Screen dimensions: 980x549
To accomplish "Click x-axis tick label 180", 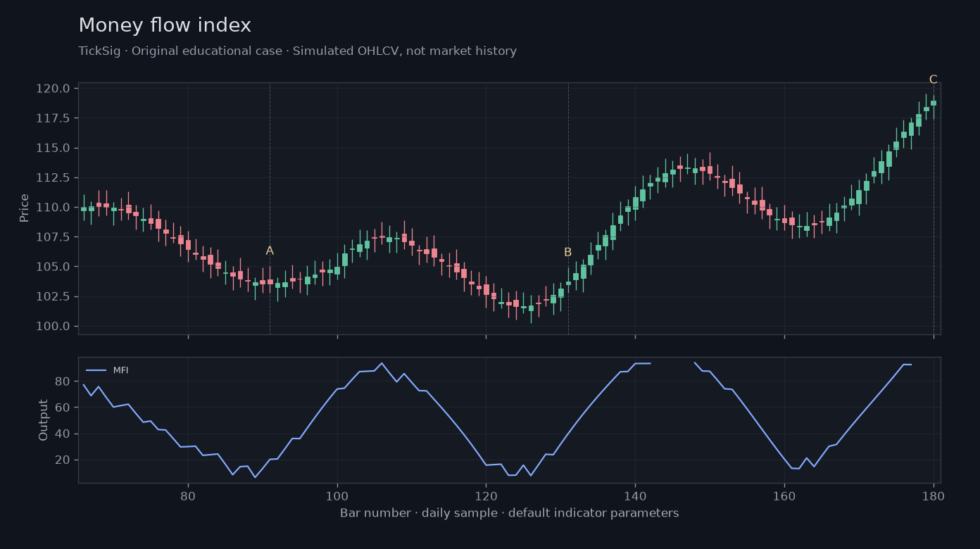I will [934, 495].
